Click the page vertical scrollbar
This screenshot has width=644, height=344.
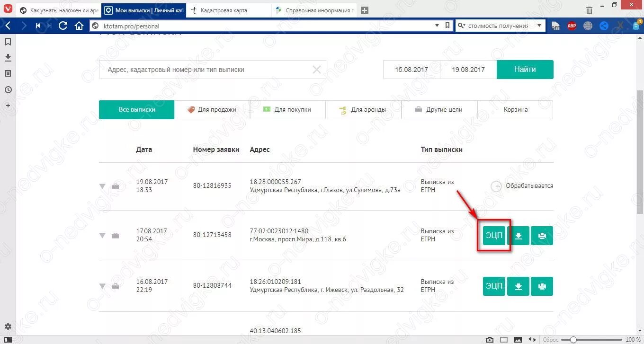pos(640,151)
